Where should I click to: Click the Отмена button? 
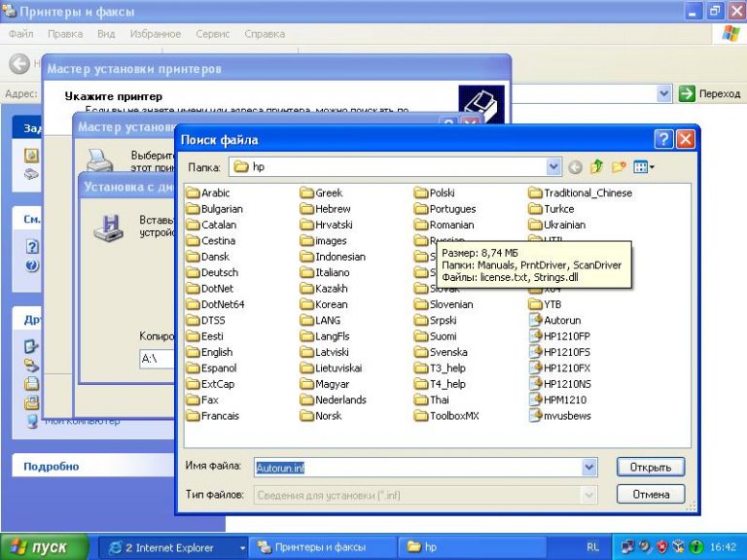[651, 494]
